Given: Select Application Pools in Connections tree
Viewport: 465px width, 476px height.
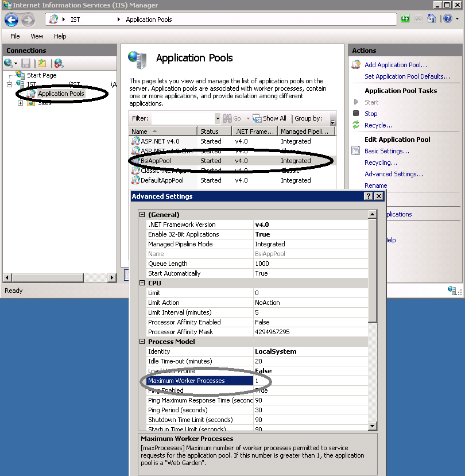Looking at the screenshot, I should coord(61,94).
